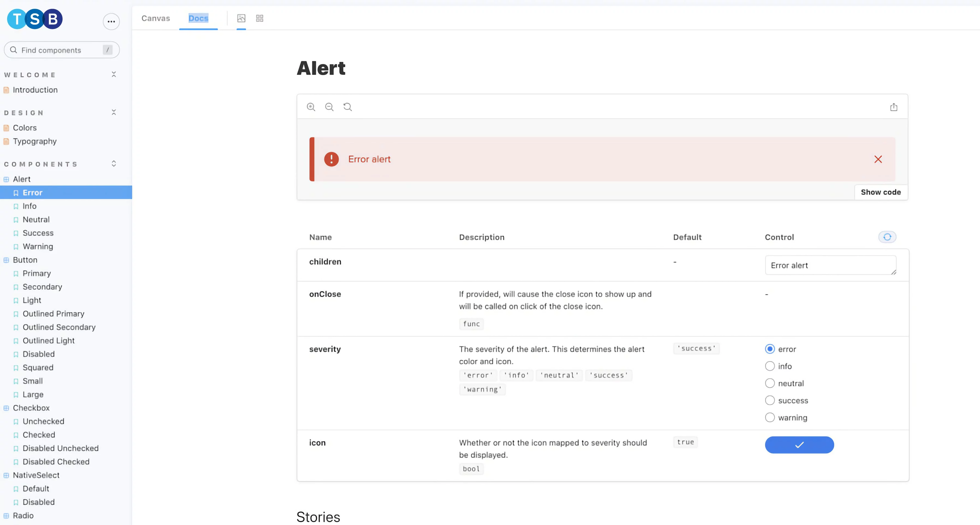This screenshot has height=525, width=980.
Task: Toggle the icon boolean switch
Action: [799, 445]
